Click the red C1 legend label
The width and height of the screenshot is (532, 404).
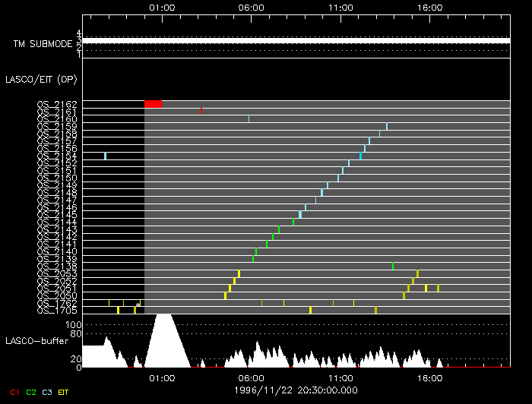point(14,392)
